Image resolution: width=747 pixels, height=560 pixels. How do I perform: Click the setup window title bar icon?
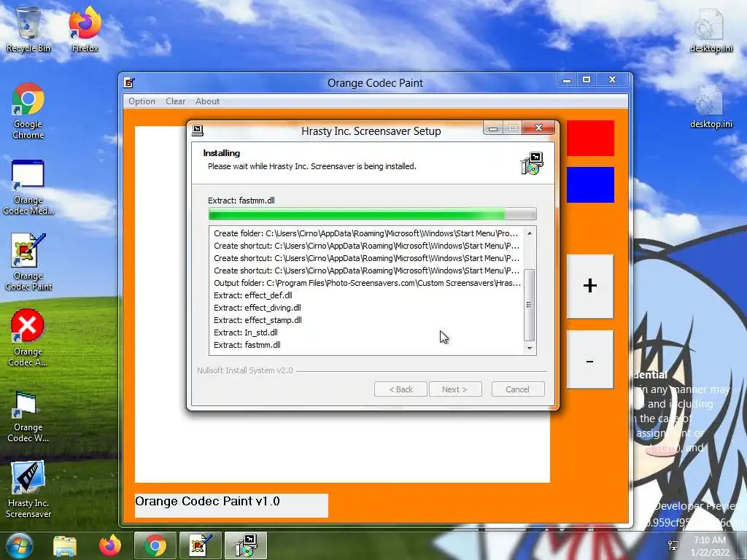pos(198,131)
